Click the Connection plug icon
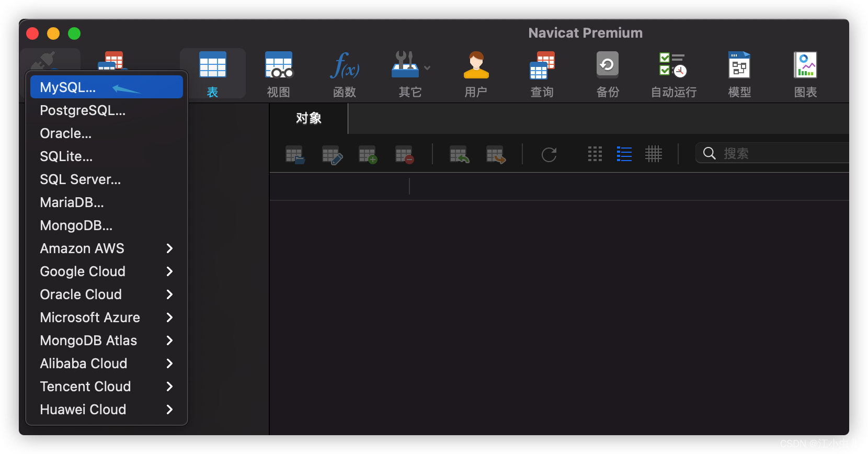 [43, 61]
